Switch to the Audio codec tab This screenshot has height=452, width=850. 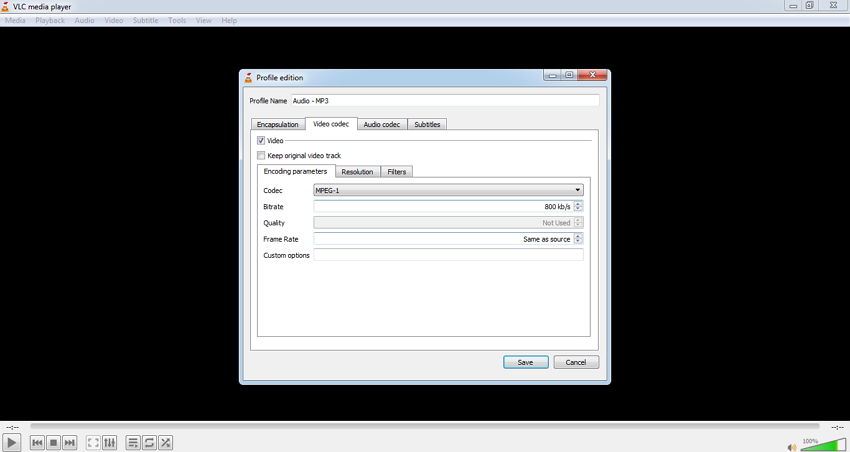click(x=382, y=124)
